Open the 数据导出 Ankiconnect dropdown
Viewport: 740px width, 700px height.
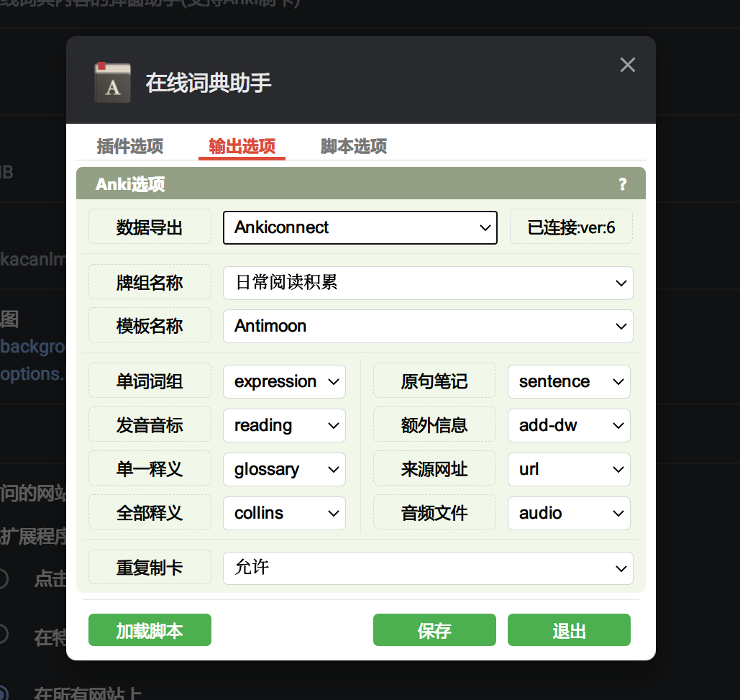pyautogui.click(x=360, y=227)
